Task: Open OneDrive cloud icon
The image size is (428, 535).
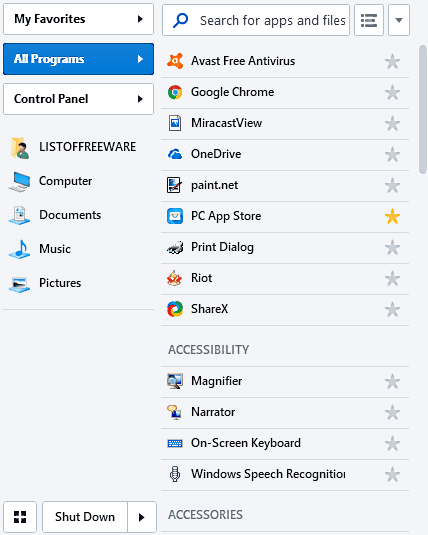Action: pos(175,154)
